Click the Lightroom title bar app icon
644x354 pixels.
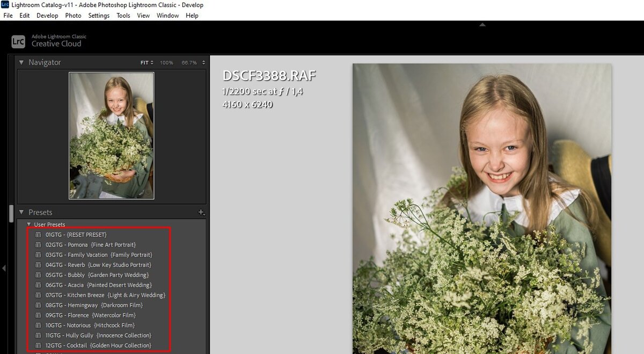pyautogui.click(x=5, y=5)
